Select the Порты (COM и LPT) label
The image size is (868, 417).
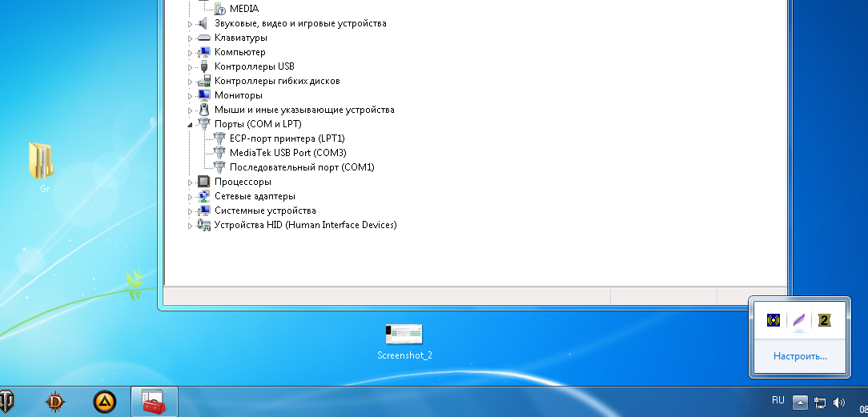pos(258,124)
